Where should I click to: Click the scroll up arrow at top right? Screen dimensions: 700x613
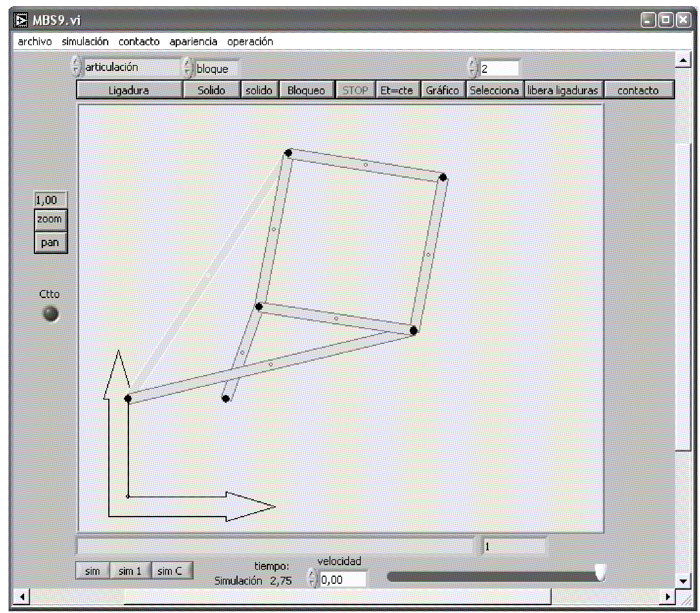(682, 60)
